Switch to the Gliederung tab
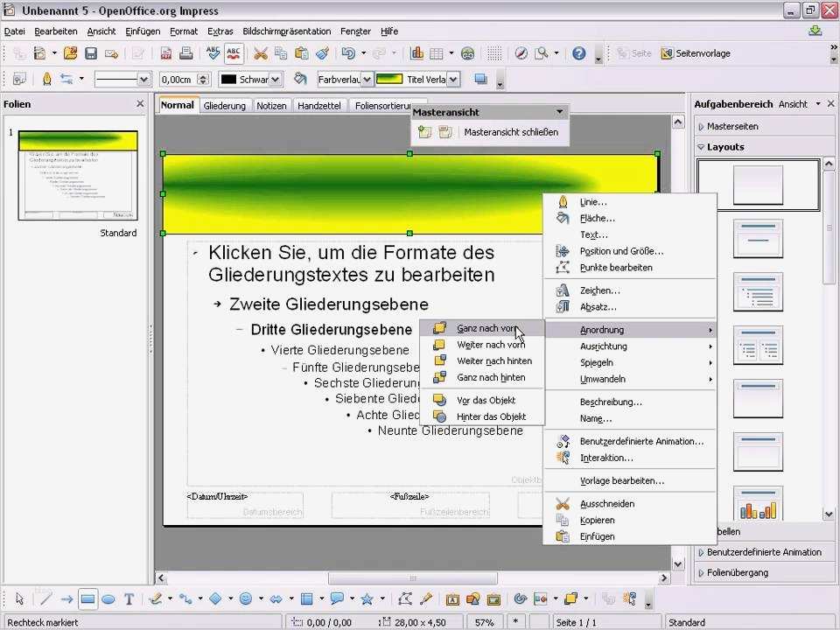This screenshot has height=630, width=840. pyautogui.click(x=227, y=105)
